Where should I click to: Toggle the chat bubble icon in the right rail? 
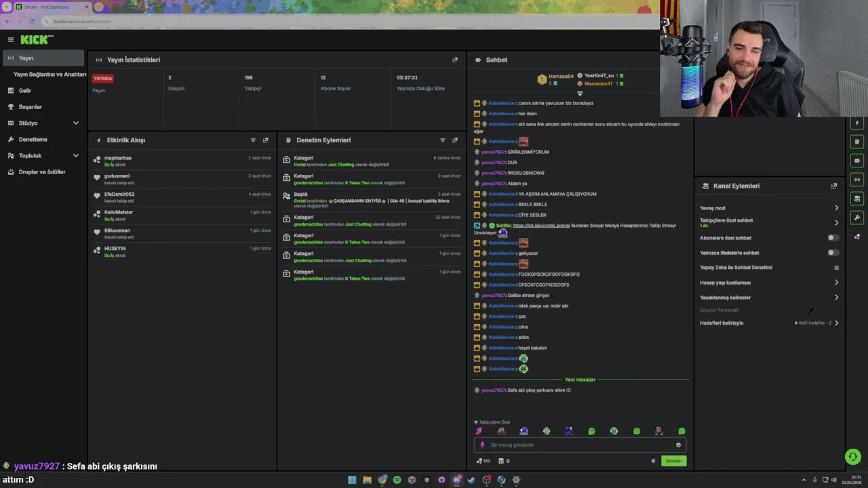tap(857, 161)
